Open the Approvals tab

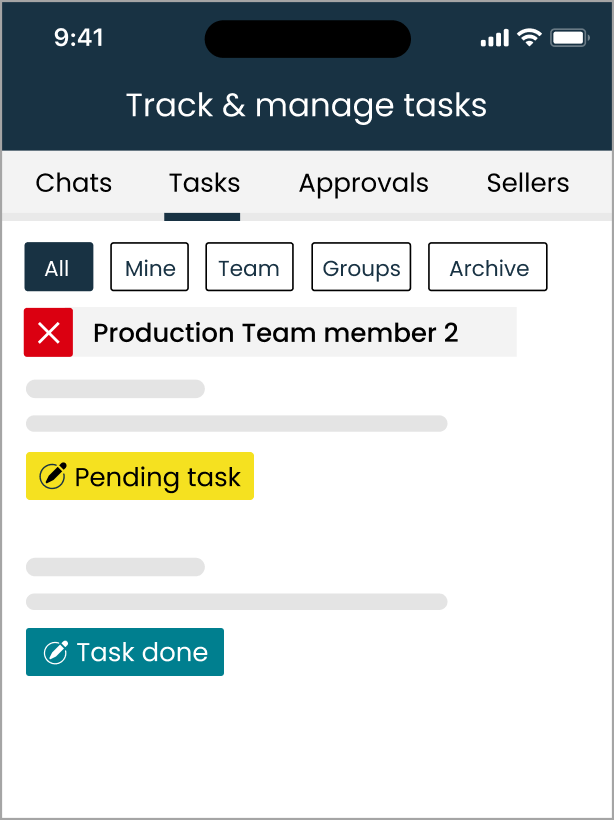363,183
